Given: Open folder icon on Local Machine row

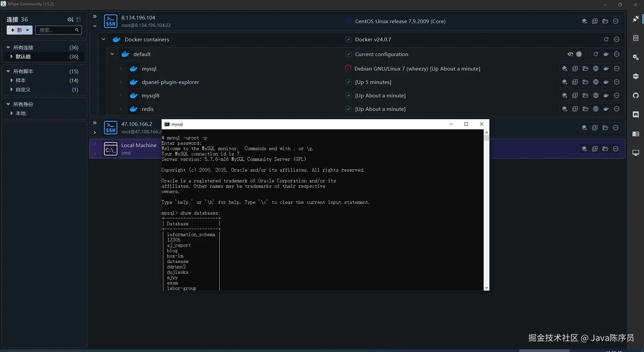Looking at the screenshot, I should click(605, 149).
